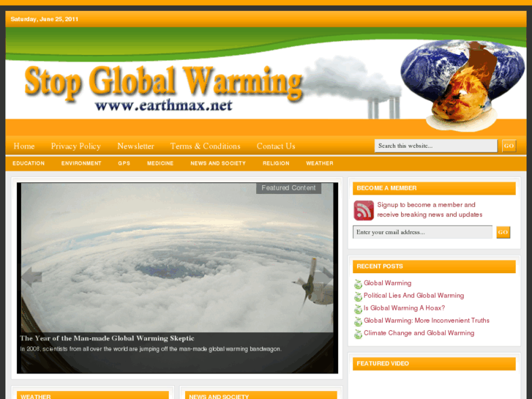Select the Medicine category
This screenshot has height=399, width=532.
coord(160,163)
